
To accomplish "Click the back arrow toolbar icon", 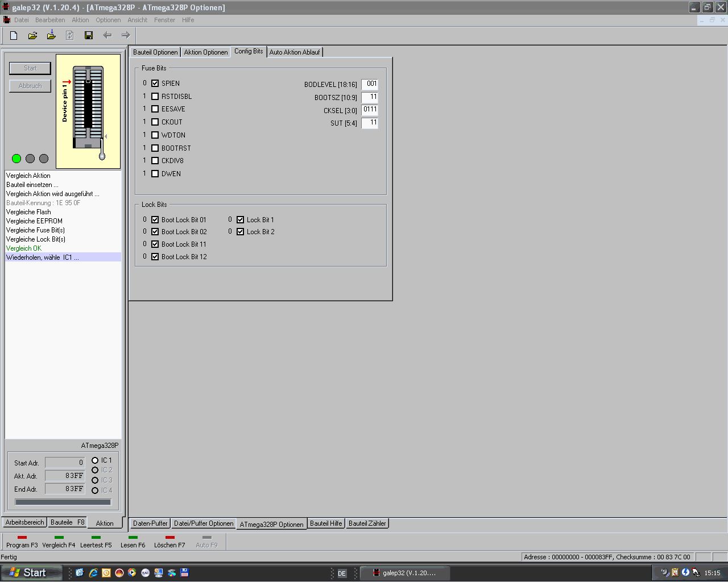I will (107, 35).
